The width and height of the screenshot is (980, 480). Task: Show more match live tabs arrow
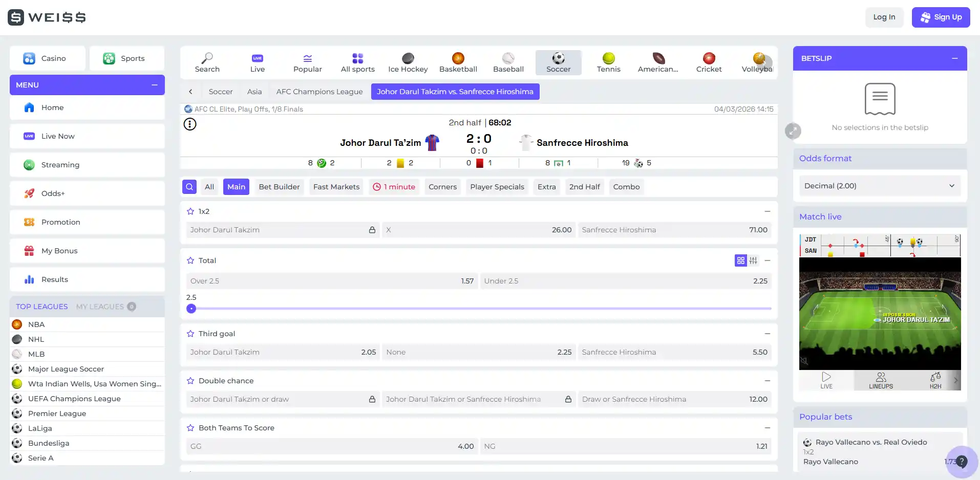955,380
